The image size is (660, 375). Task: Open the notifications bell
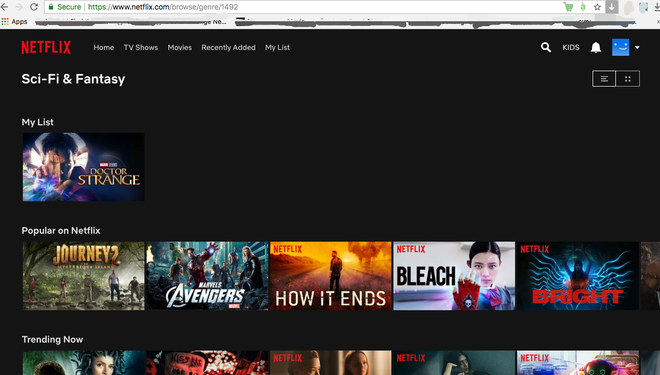[596, 48]
